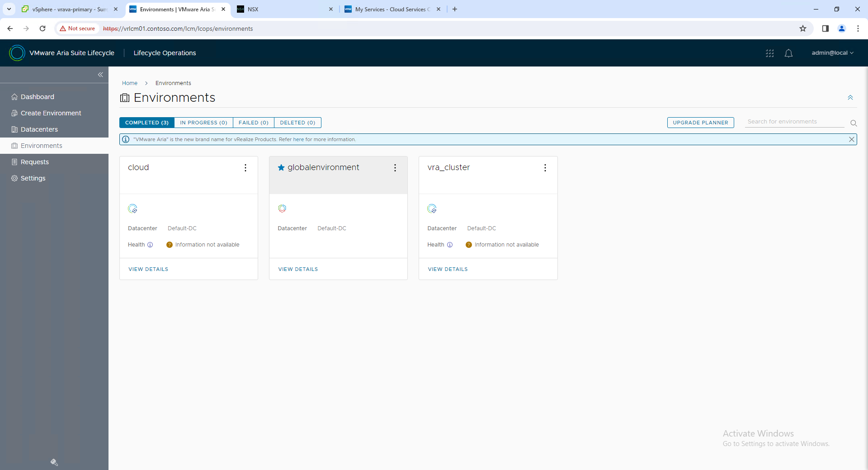Open vra_cluster three-dot actions menu
Screen dimensions: 868x470
(x=545, y=168)
